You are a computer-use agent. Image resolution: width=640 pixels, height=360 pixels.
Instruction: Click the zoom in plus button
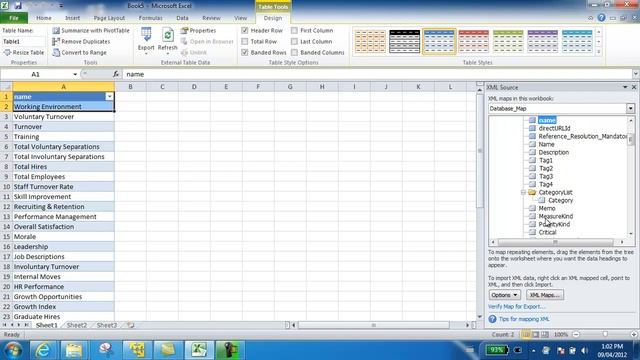[634, 335]
